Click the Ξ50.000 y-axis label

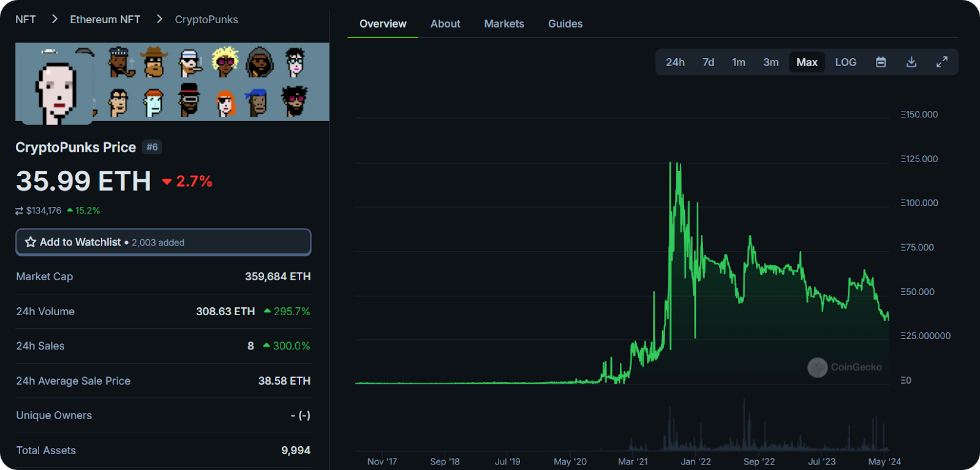click(x=917, y=292)
